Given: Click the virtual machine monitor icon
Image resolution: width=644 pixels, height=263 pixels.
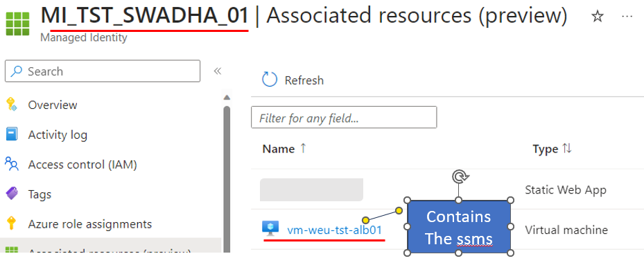Looking at the screenshot, I should click(270, 228).
